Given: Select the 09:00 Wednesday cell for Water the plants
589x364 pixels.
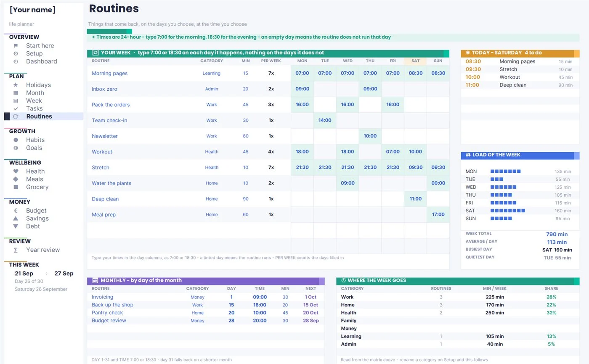Looking at the screenshot, I should (x=348, y=183).
